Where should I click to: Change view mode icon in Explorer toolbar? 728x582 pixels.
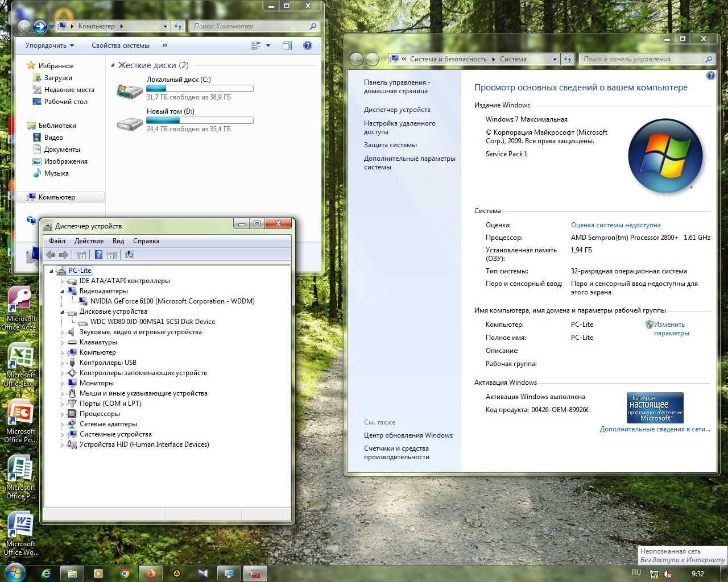(256, 45)
